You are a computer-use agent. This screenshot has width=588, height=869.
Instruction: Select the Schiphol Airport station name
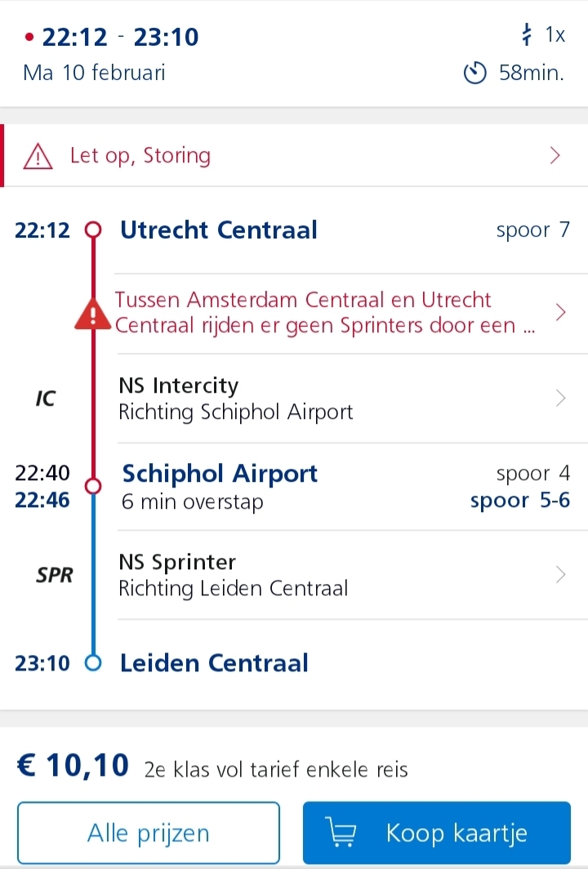pos(220,474)
